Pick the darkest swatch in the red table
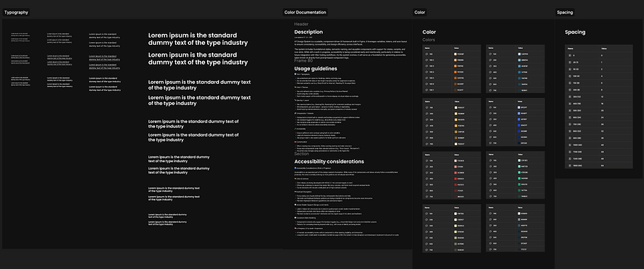Image resolution: width=644 pixels, height=269 pixels. click(x=455, y=197)
